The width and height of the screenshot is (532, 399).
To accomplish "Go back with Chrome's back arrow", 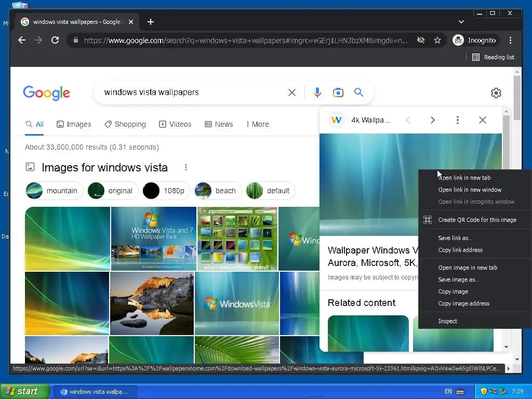I will click(x=22, y=41).
